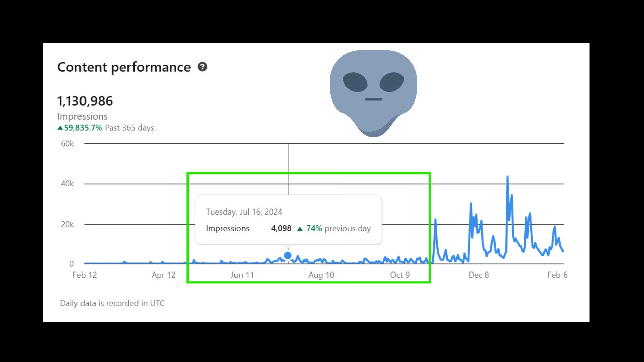
Task: Click the Dec 8 x-axis label
Action: pyautogui.click(x=479, y=275)
